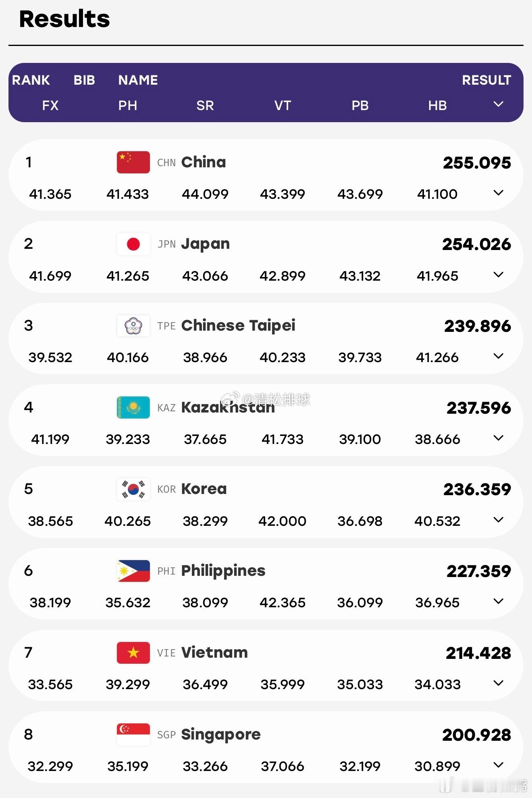Click the Korea flag icon
This screenshot has width=532, height=798.
pos(133,489)
